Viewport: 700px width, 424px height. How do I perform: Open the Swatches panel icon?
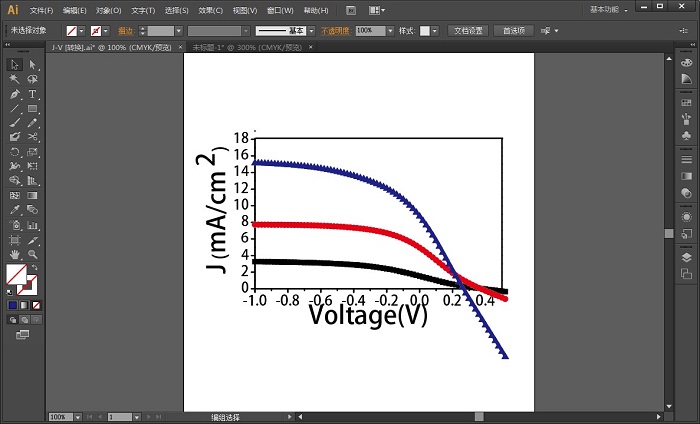tap(687, 103)
